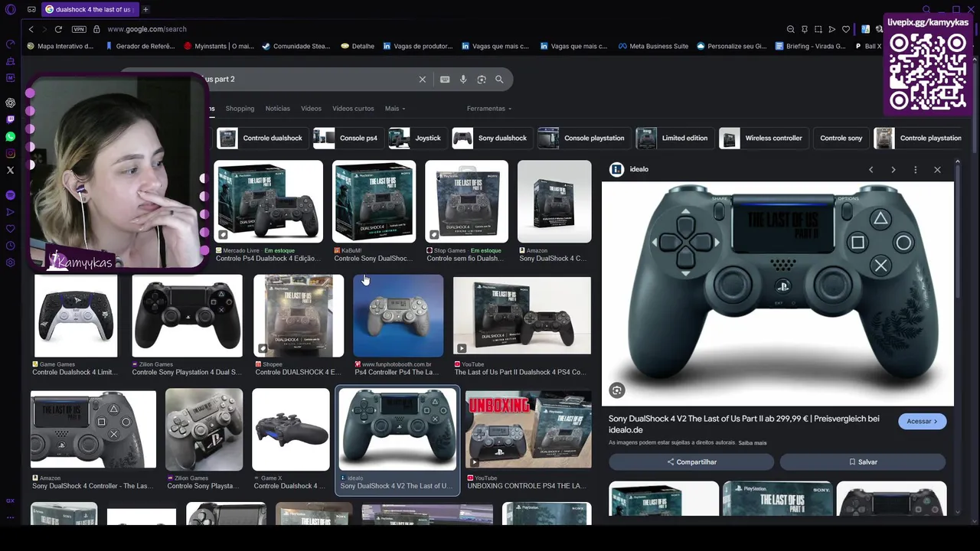Open sidebar settings gear
This screenshot has height=551, width=980.
(x=10, y=262)
